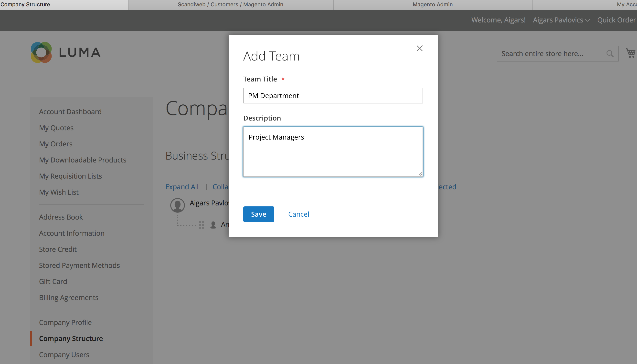Click the Aigars Pavlovics user avatar icon
The height and width of the screenshot is (364, 637).
pyautogui.click(x=178, y=205)
